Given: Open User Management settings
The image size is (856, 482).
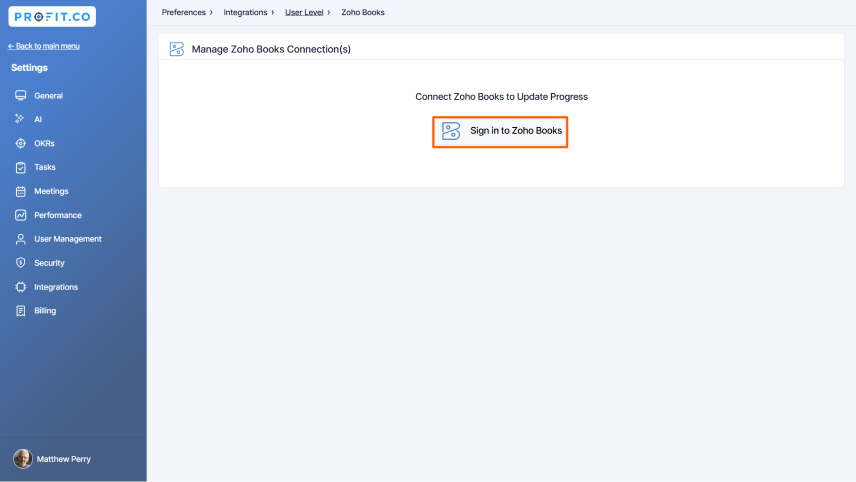Looking at the screenshot, I should (x=68, y=239).
